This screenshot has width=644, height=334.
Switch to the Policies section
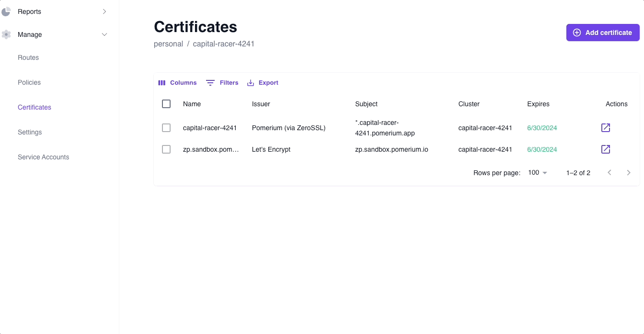coord(29,82)
